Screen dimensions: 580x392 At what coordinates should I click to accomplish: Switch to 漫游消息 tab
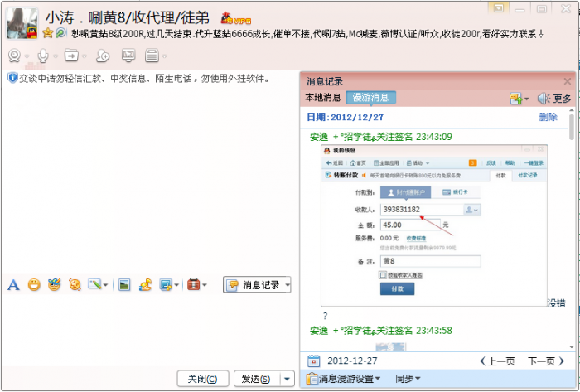370,98
